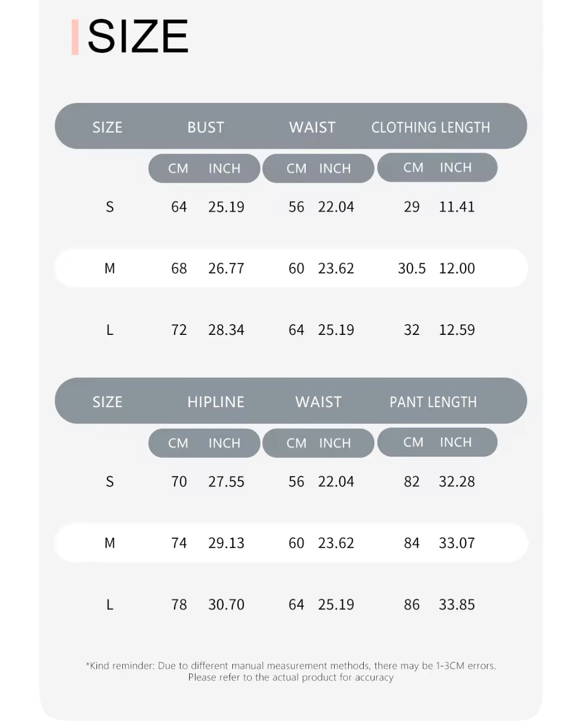582x728 pixels.
Task: Click the PANT LENGTH column header
Action: coord(433,402)
